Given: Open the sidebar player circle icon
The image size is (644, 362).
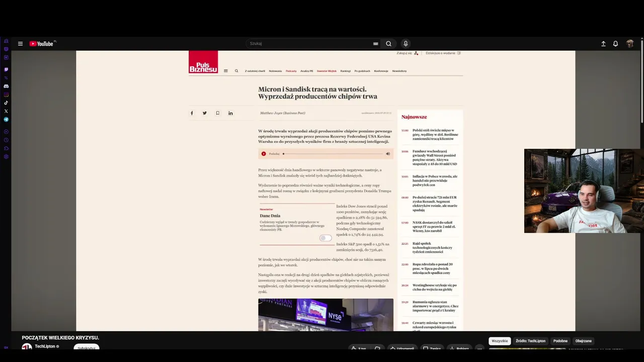Looking at the screenshot, I should pyautogui.click(x=6, y=132).
